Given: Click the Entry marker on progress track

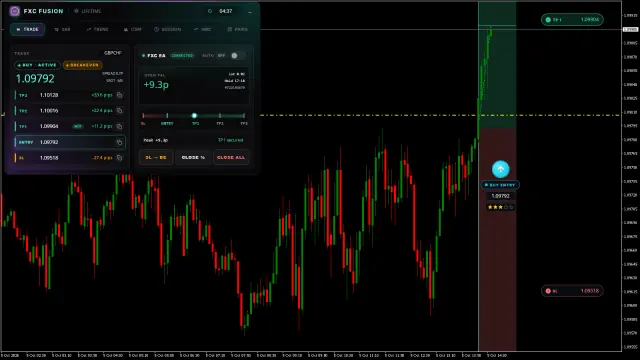Looking at the screenshot, I should (x=167, y=116).
